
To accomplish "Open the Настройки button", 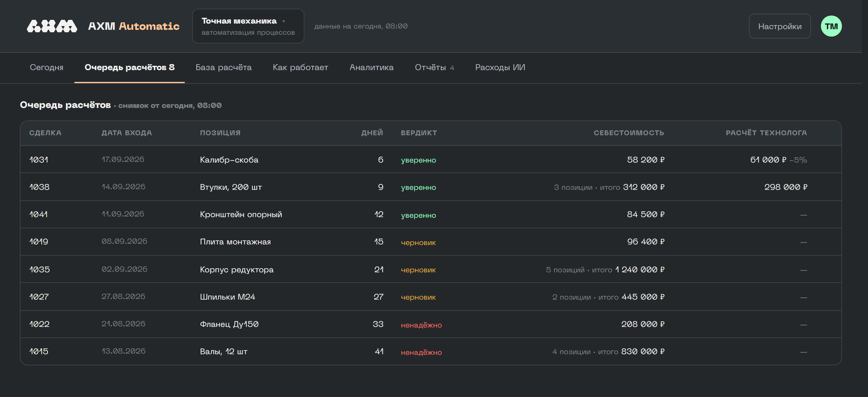I will tap(779, 26).
